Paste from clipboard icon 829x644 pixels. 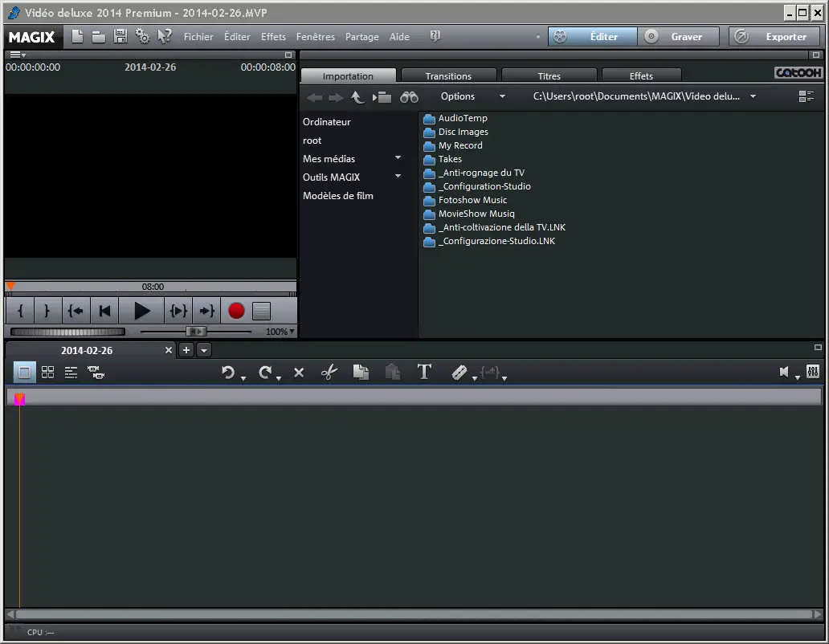[x=392, y=373]
